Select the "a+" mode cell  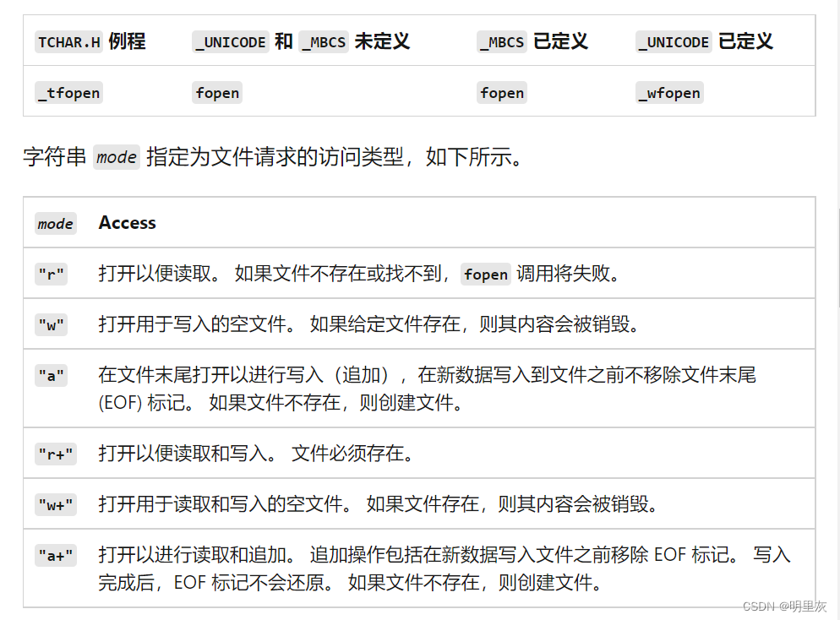click(x=56, y=555)
